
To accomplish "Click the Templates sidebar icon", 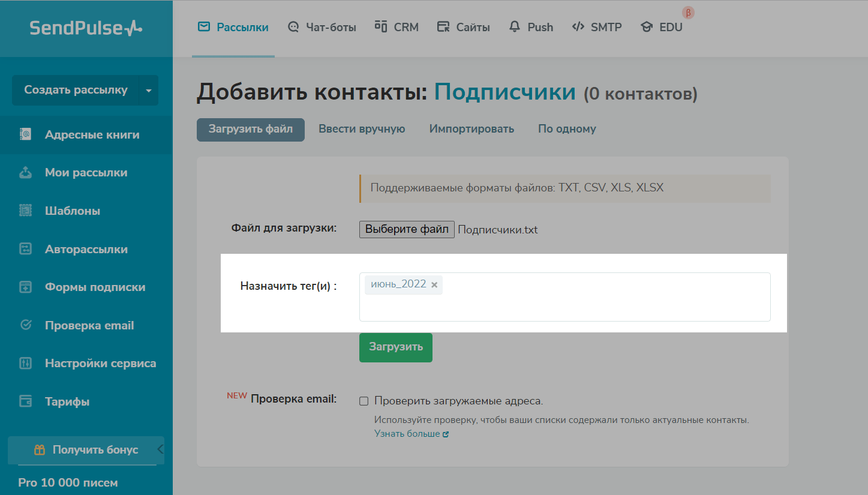I will (x=25, y=211).
